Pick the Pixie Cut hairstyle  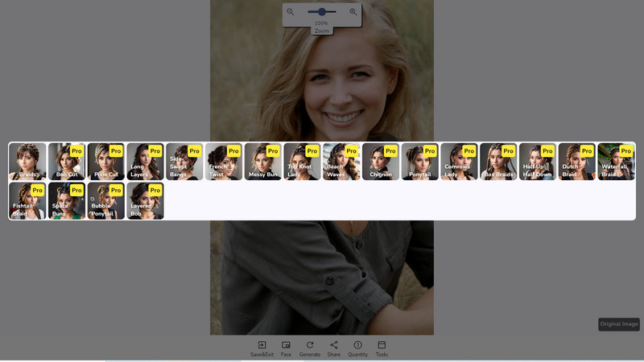[106, 162]
